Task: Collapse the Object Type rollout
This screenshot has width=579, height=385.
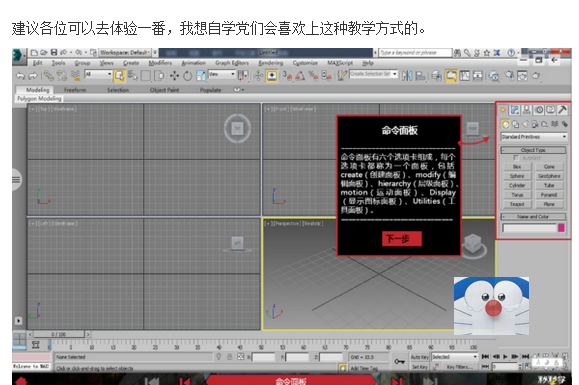Action: click(533, 150)
